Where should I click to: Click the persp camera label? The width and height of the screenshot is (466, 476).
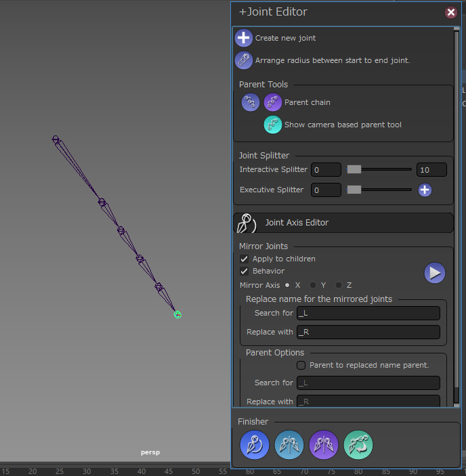[150, 452]
